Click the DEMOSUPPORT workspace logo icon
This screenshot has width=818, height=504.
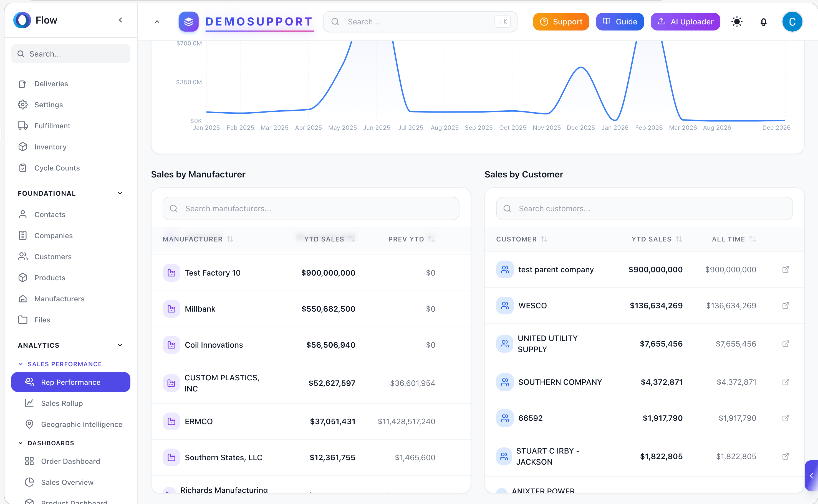[x=188, y=21]
